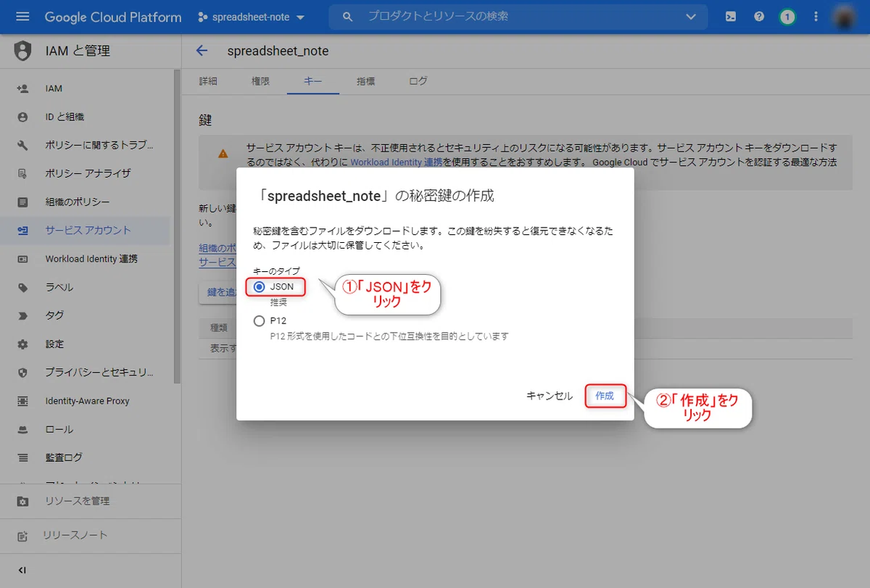Click the privacy and security shield icon
This screenshot has height=588, width=870.
tap(22, 373)
